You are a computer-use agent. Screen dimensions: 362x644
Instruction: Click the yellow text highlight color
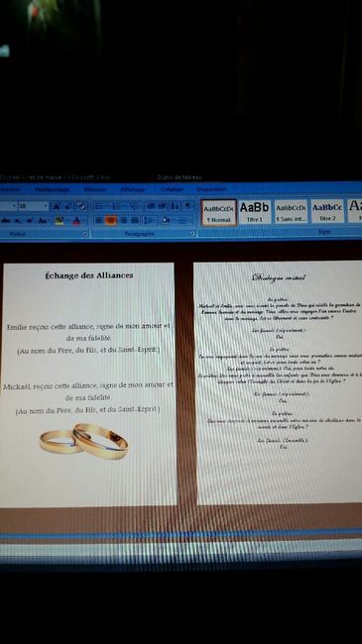pyautogui.click(x=60, y=221)
